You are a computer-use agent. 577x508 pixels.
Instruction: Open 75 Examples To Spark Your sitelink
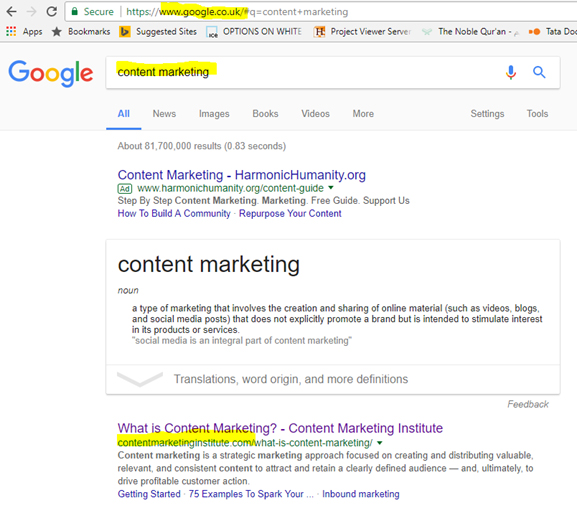pos(251,494)
